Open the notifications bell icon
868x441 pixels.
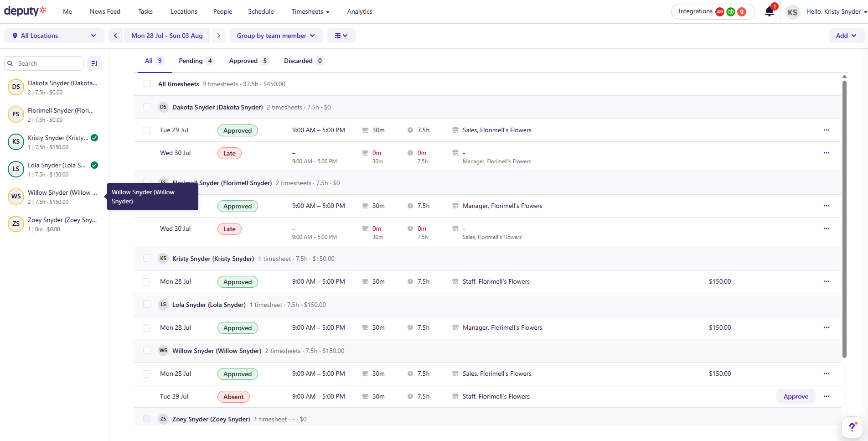[770, 11]
